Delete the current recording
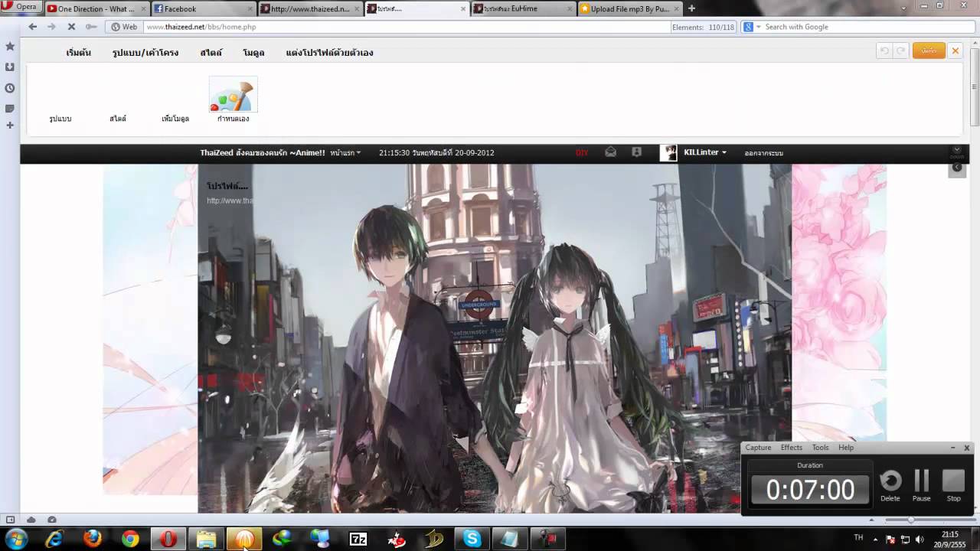The height and width of the screenshot is (551, 980). (x=890, y=485)
